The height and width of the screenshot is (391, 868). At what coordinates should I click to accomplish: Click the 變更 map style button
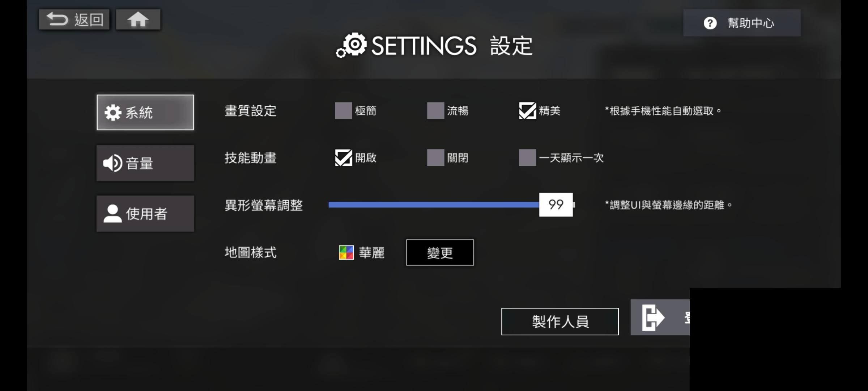tap(440, 253)
